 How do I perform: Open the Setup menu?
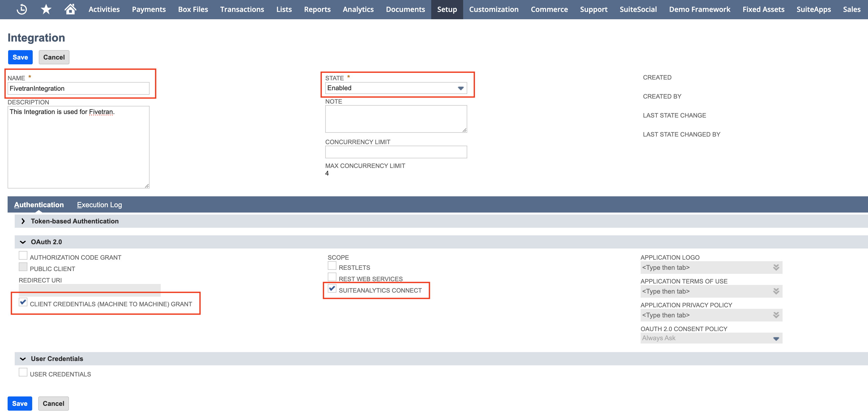pyautogui.click(x=447, y=9)
